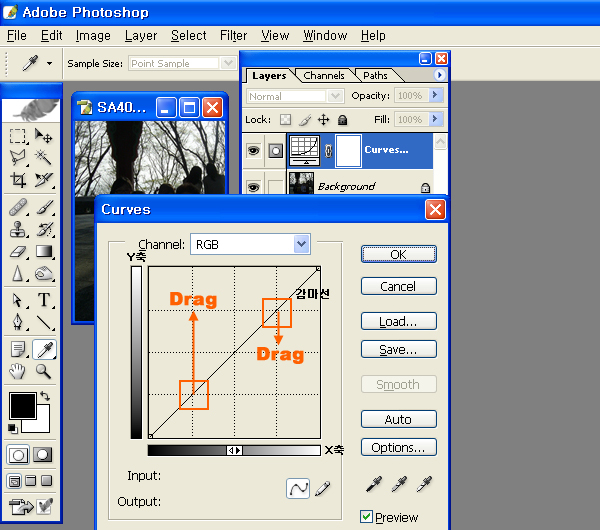Click the Load... button

[x=398, y=321]
